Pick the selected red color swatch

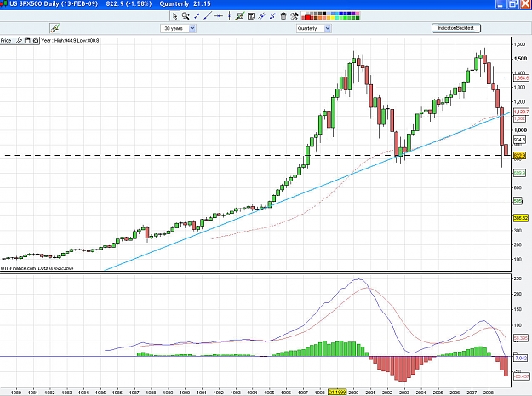[308, 18]
